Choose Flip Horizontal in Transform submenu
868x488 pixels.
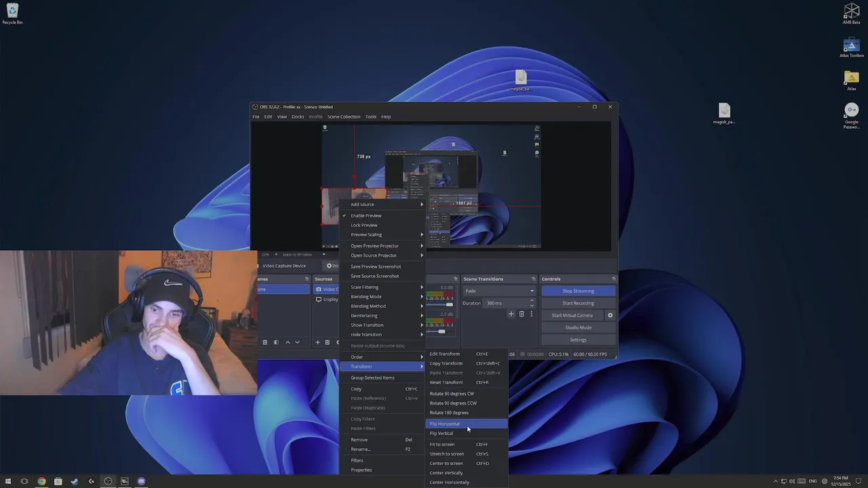point(467,424)
